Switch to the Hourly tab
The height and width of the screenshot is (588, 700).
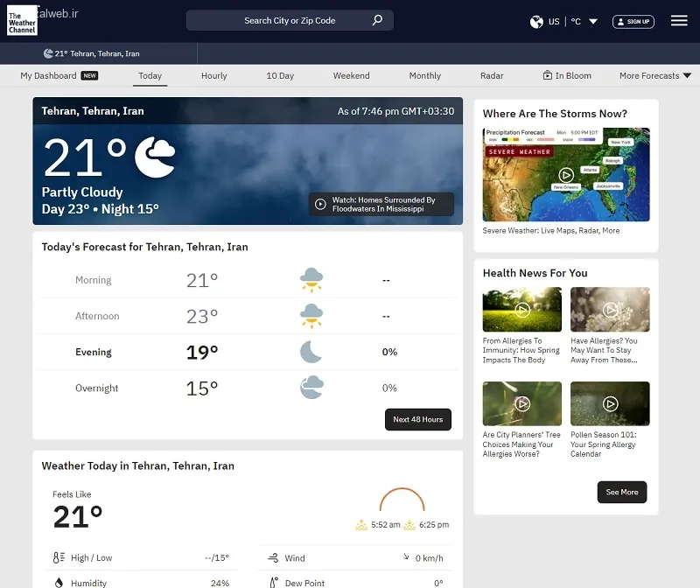pos(214,75)
